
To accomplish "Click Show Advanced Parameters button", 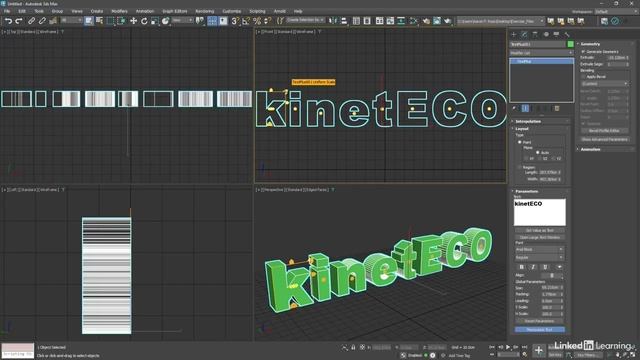I will 604,140.
